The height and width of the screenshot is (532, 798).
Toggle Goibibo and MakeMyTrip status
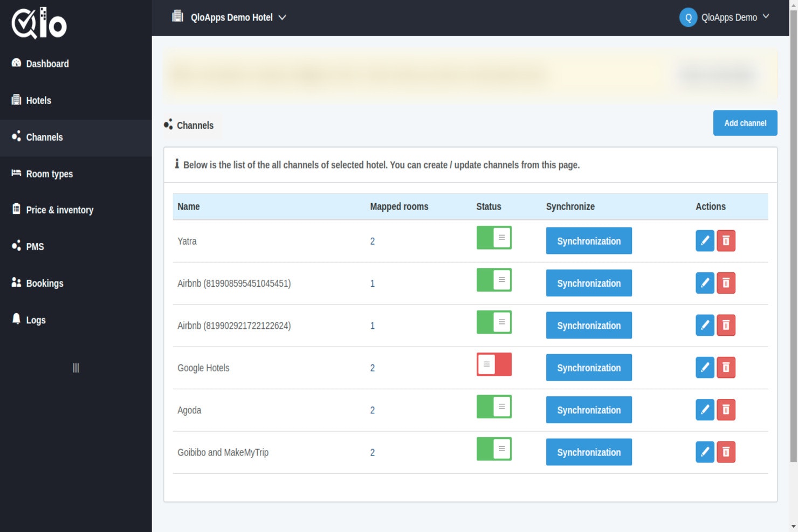(494, 449)
